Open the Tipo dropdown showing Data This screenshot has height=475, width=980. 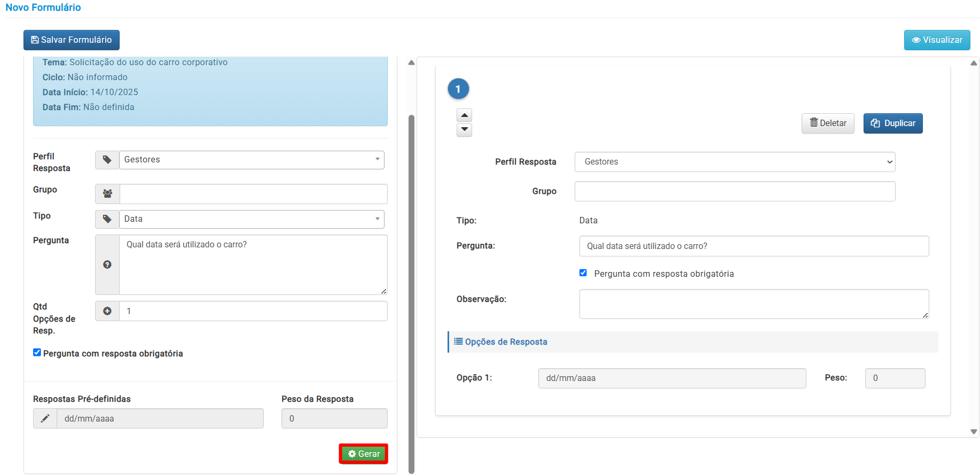tap(252, 219)
